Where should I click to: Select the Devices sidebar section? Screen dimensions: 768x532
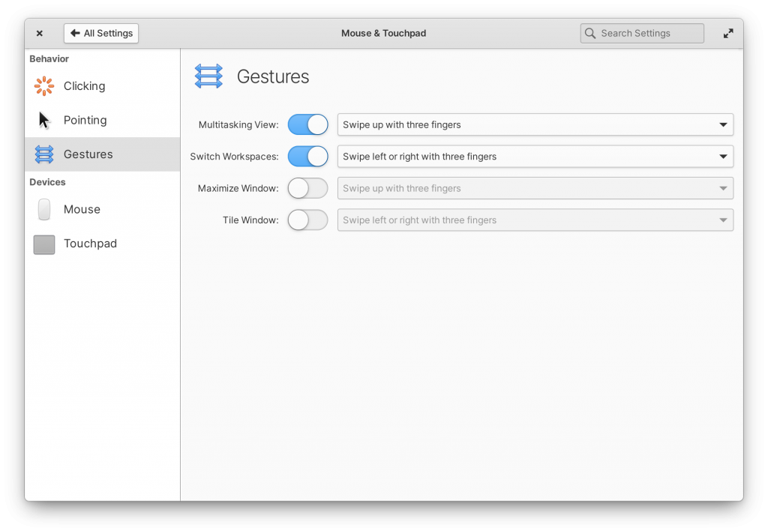[47, 181]
